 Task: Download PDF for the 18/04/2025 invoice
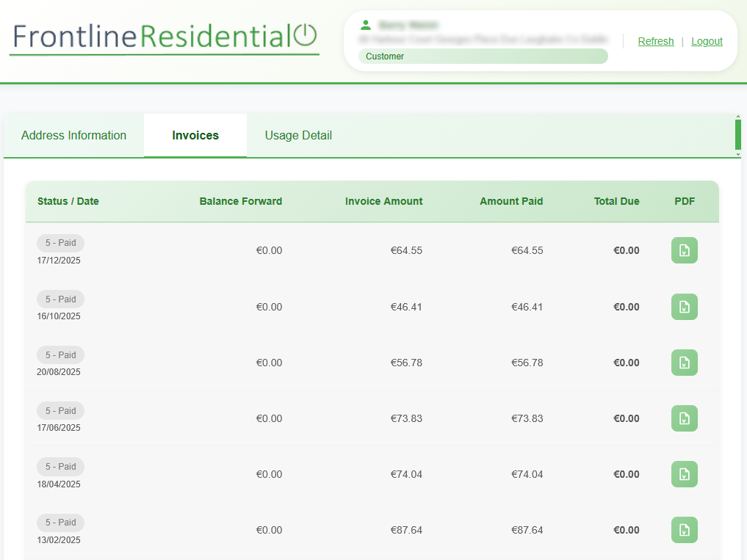click(x=684, y=474)
